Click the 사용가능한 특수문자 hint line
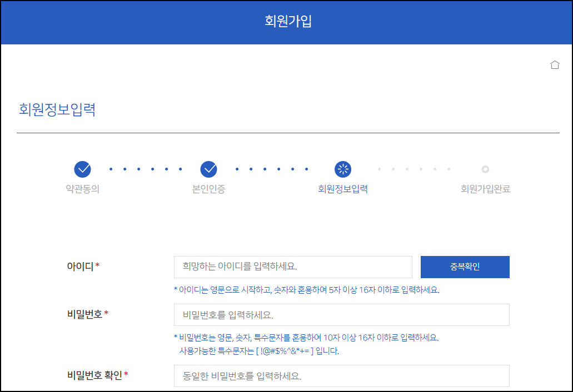 [259, 351]
